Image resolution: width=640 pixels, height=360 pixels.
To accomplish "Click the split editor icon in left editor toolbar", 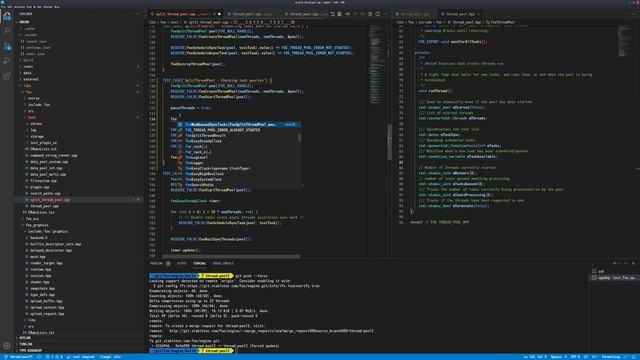I will point(378,14).
